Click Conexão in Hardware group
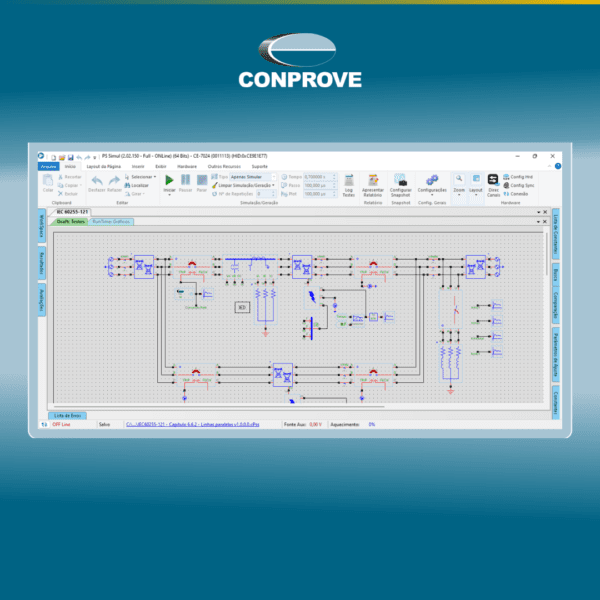Screen dimensions: 600x600 tap(516, 194)
